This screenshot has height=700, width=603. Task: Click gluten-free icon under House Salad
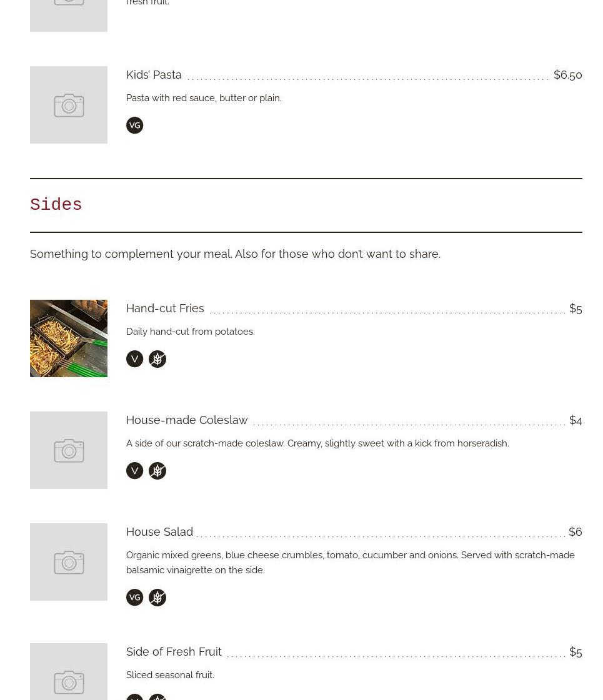157,598
